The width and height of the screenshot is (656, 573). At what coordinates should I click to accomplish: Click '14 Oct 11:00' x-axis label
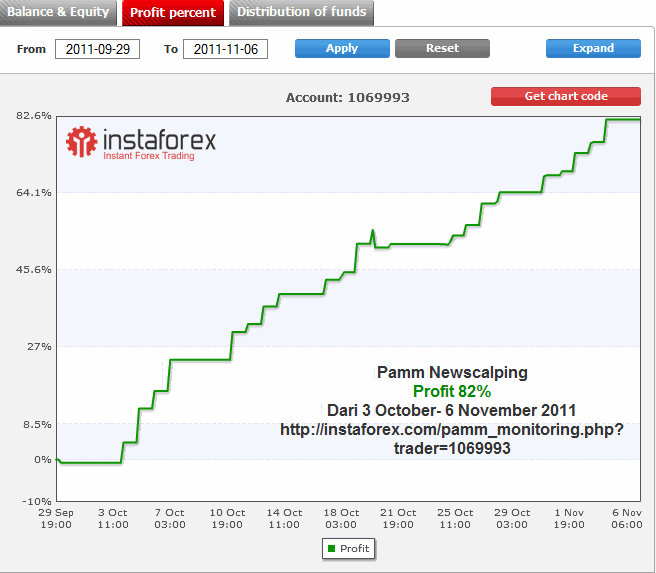click(284, 518)
